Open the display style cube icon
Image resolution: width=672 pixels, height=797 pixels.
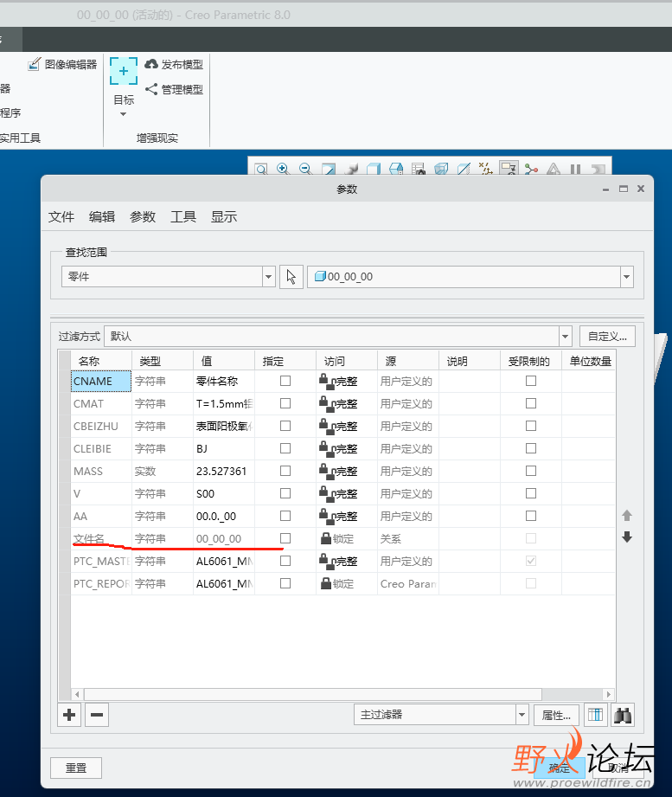click(374, 170)
